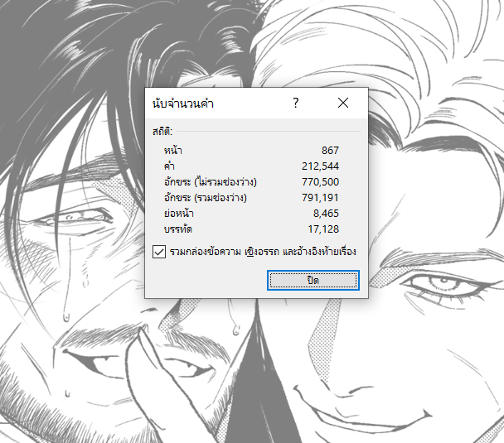
Task: Click the บรรทัด label
Action: coord(178,229)
